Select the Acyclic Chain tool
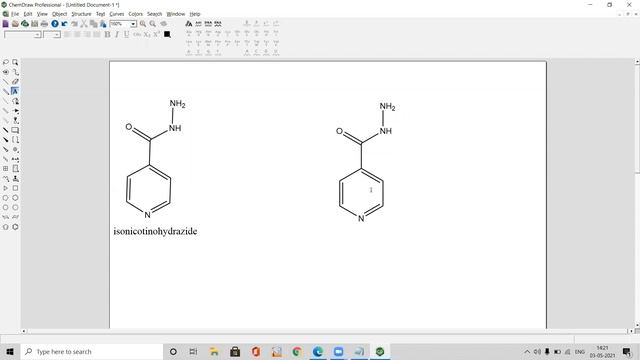This screenshot has height=360, width=640. 6,178
